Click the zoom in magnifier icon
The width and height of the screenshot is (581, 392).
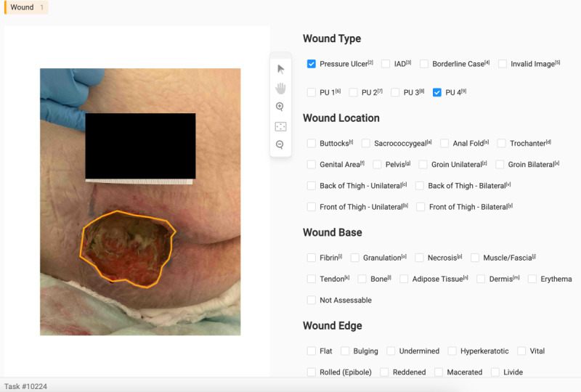point(280,107)
